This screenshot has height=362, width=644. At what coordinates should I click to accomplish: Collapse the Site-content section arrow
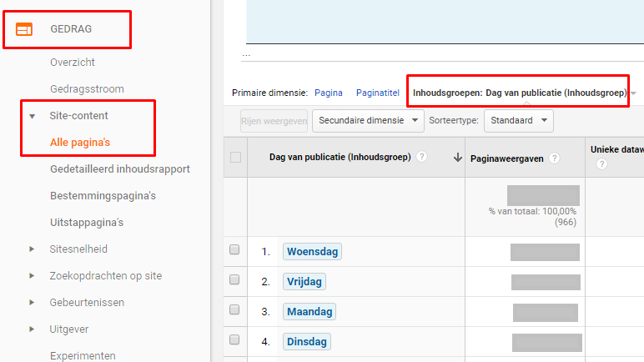(32, 116)
